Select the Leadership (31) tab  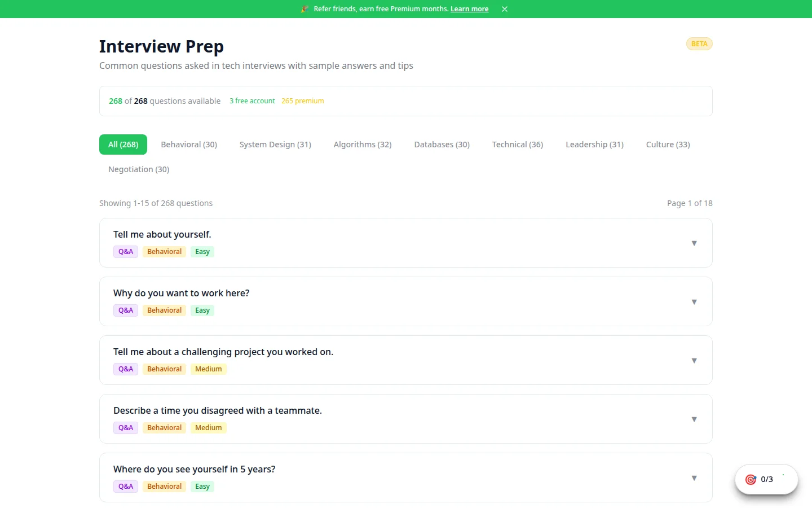pyautogui.click(x=594, y=144)
